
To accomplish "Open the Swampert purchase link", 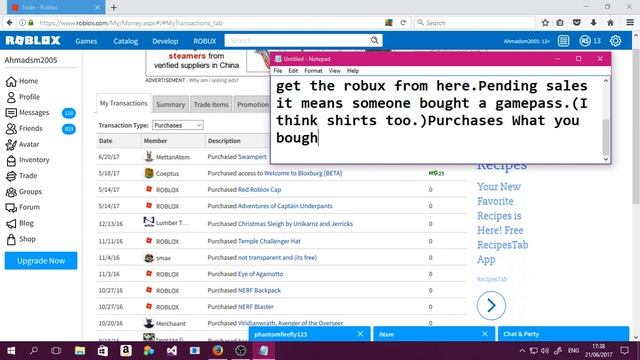I will pyautogui.click(x=252, y=157).
